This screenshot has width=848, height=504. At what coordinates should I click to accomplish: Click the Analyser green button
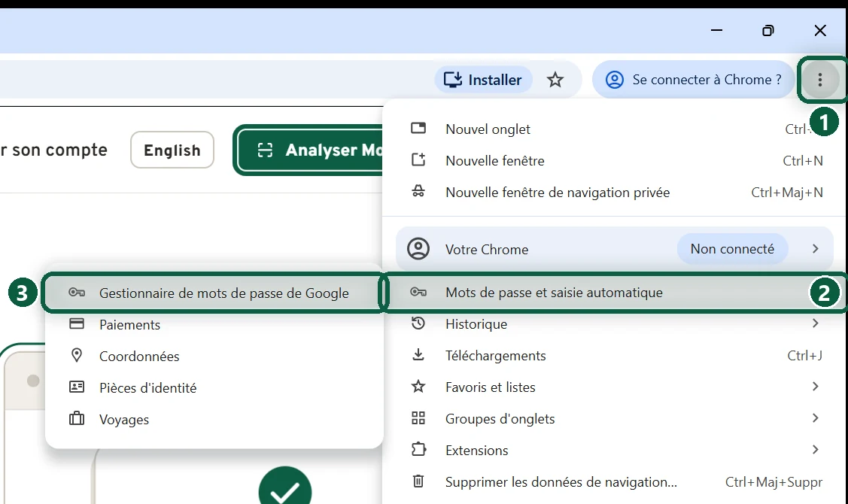pos(311,150)
